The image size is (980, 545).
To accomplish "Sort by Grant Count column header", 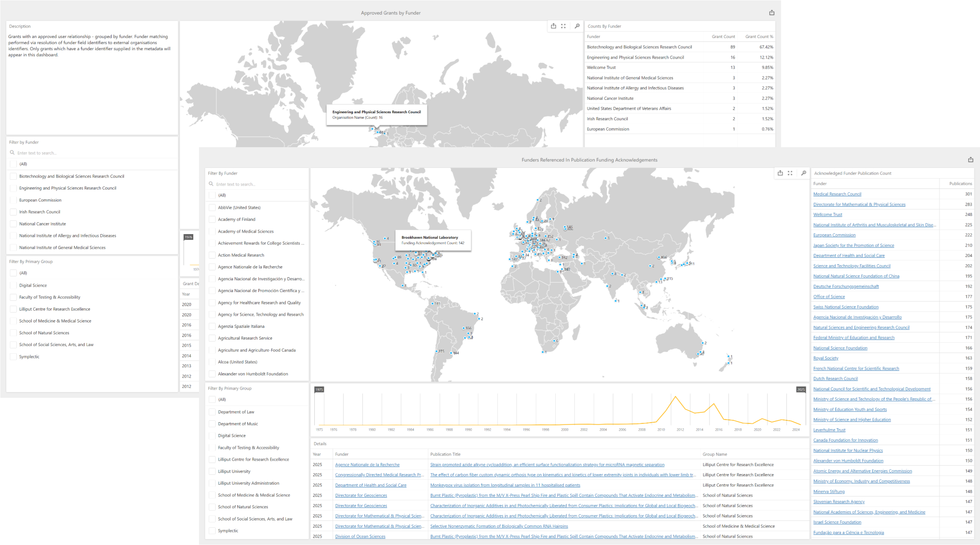I will 723,37.
